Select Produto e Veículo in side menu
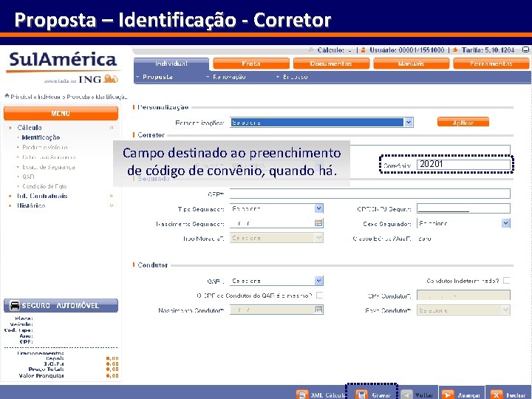The height and width of the screenshot is (399, 532). (x=45, y=147)
